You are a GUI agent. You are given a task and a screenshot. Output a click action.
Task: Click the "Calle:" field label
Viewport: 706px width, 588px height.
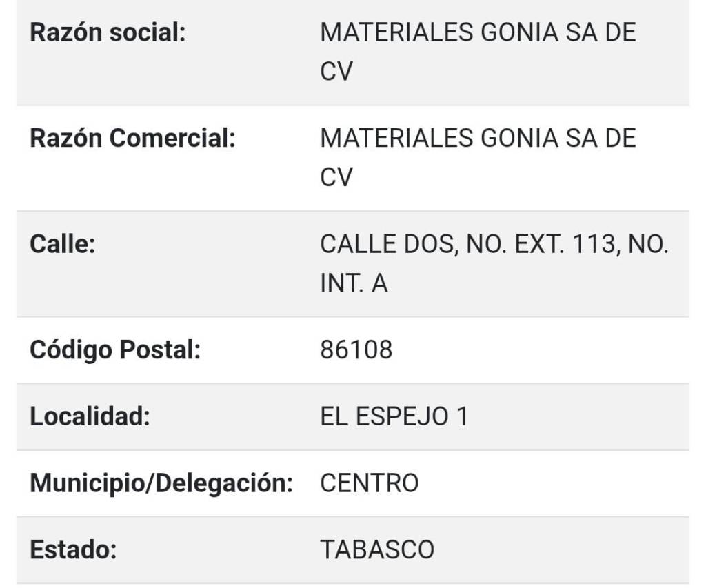click(x=62, y=244)
